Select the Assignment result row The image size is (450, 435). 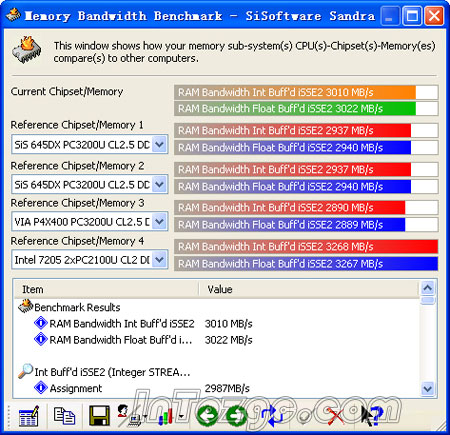point(76,388)
